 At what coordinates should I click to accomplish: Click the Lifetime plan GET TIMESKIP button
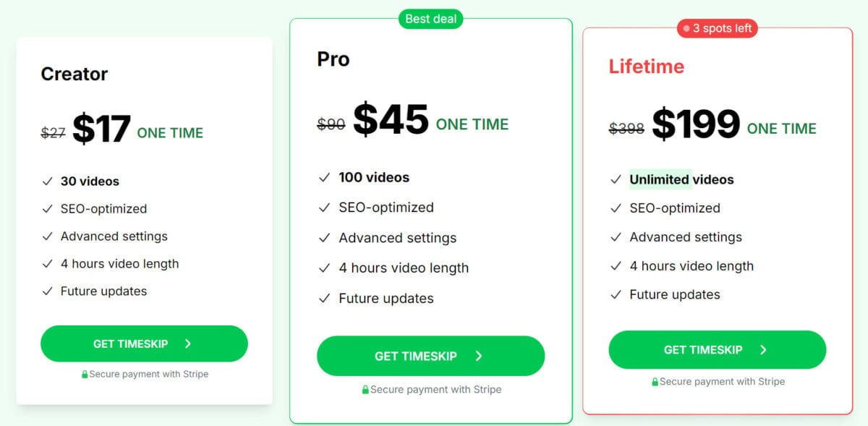coord(717,350)
